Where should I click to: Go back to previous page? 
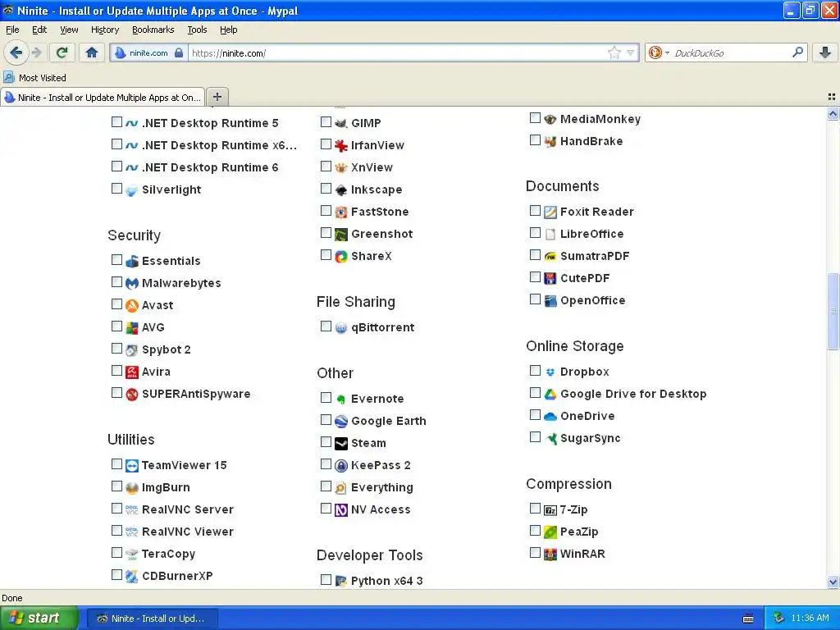coord(16,52)
